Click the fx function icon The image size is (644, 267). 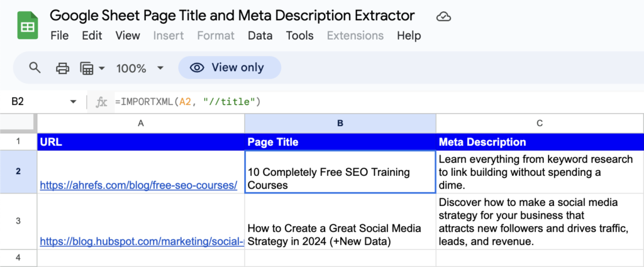(x=101, y=102)
